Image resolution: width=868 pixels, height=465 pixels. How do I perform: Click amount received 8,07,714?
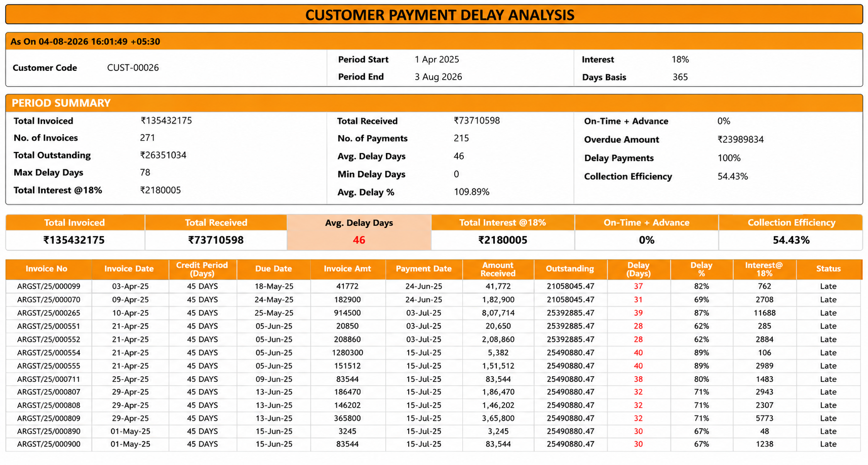tap(498, 313)
